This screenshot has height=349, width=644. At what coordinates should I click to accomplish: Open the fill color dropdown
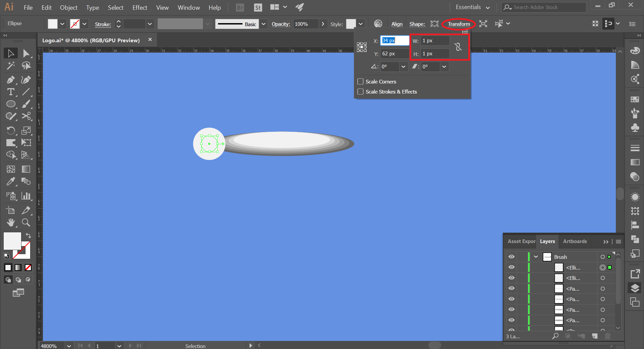(62, 24)
